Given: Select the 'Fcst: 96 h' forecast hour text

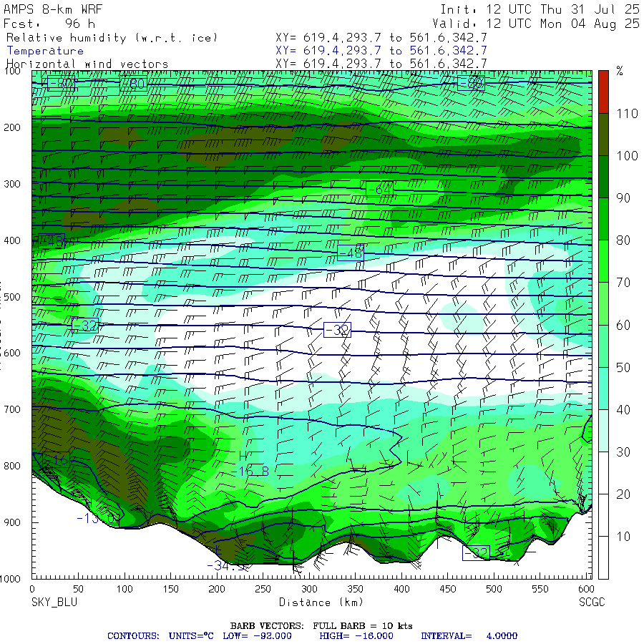Looking at the screenshot, I should coord(49,24).
